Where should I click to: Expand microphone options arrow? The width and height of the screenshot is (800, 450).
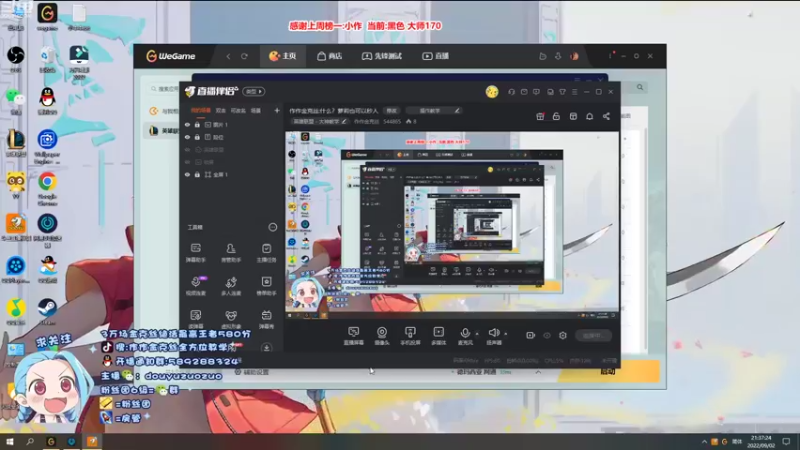pos(477,334)
